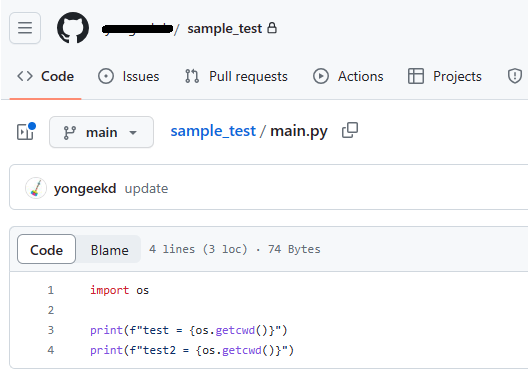Expand the file tree side panel

[x=26, y=131]
